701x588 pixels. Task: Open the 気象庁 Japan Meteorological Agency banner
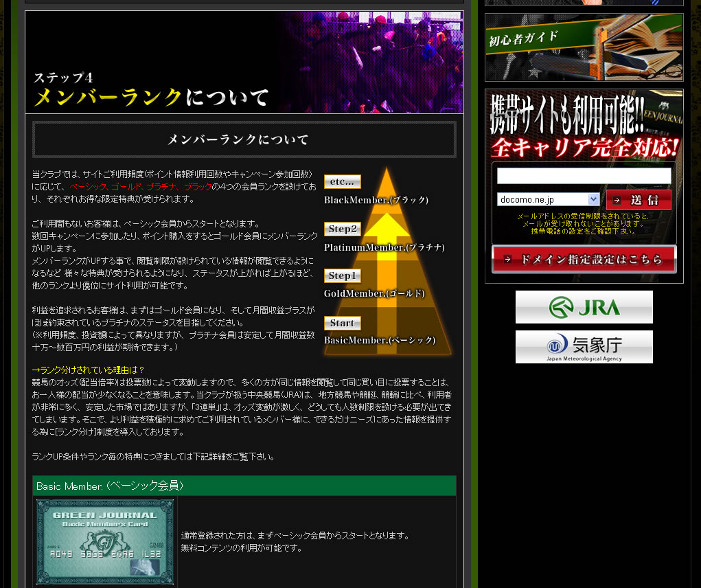(x=584, y=347)
